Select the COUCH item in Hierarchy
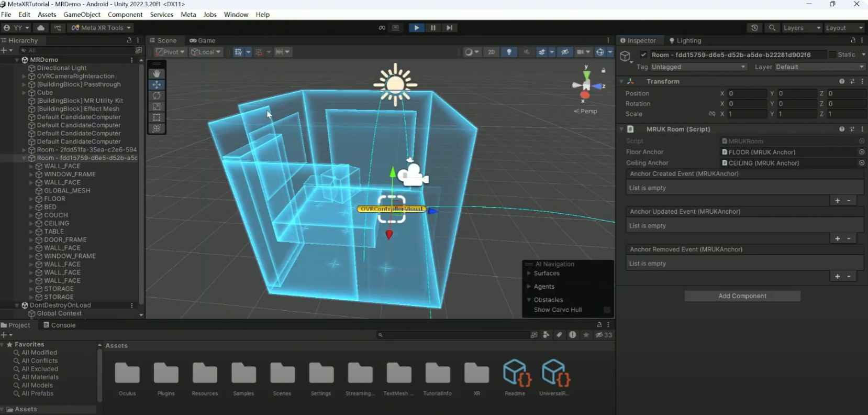The image size is (868, 415). [x=56, y=215]
